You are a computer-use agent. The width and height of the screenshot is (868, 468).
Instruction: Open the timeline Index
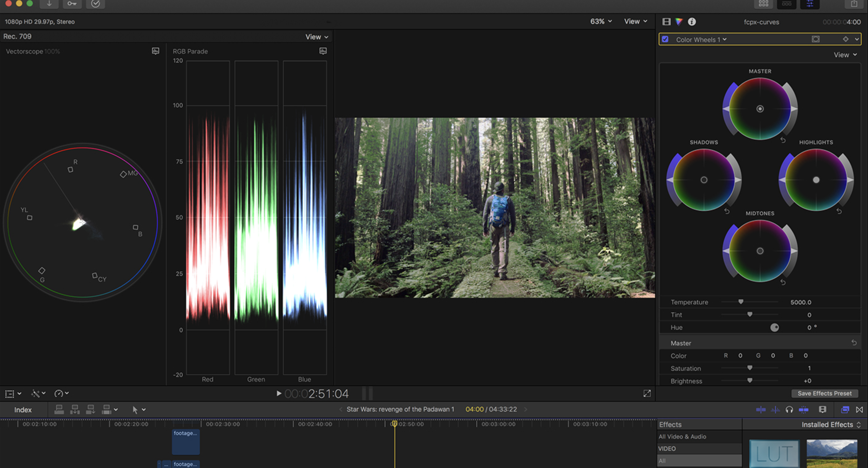(23, 410)
